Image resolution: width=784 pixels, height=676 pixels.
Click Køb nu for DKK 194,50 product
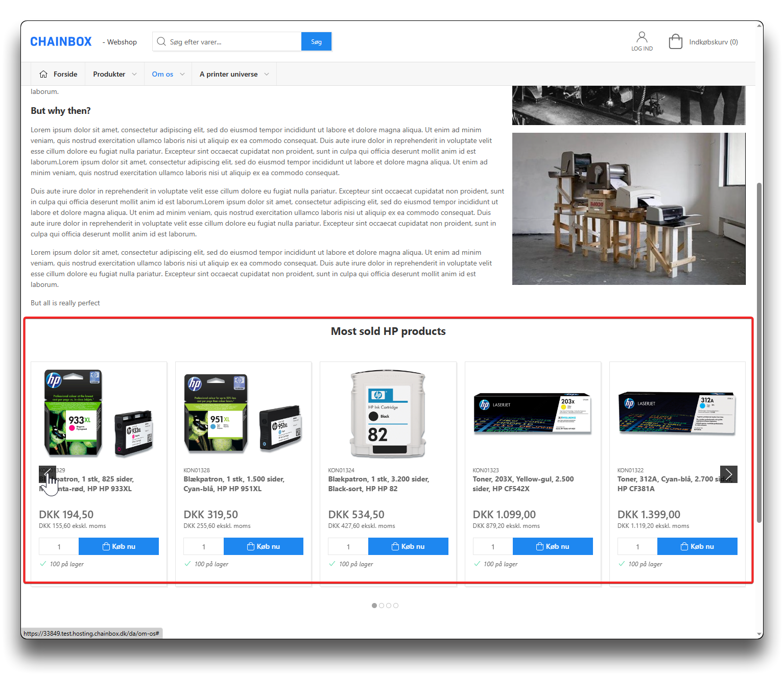pyautogui.click(x=118, y=546)
